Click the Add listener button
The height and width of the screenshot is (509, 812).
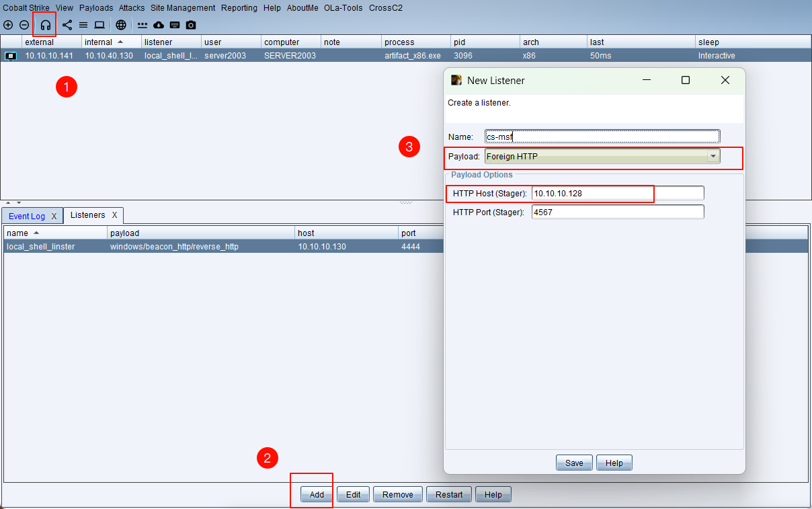pyautogui.click(x=317, y=494)
